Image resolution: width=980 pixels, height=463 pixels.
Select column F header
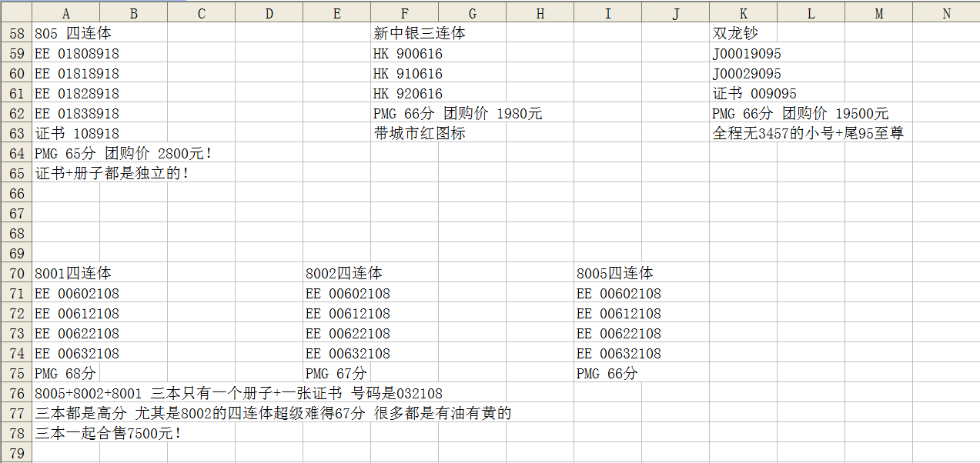point(404,13)
